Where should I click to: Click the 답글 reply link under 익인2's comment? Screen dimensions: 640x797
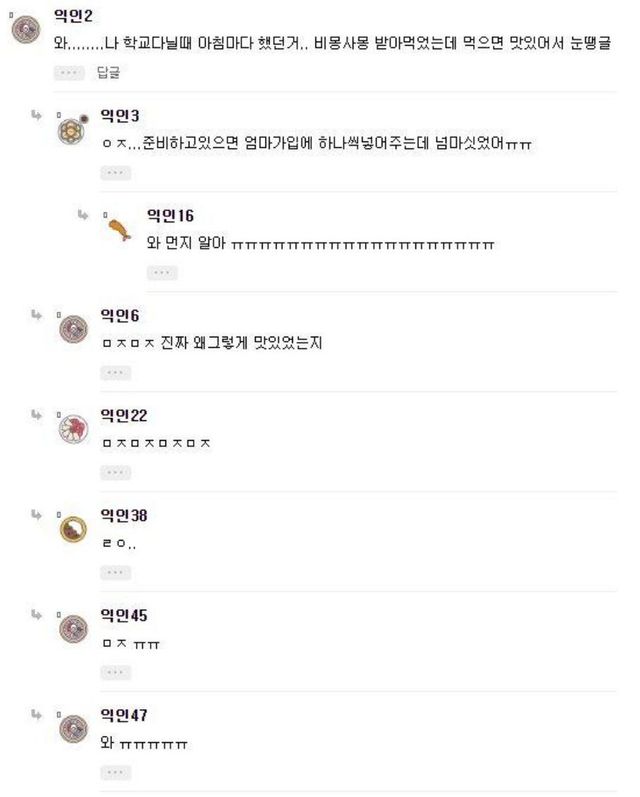tap(107, 73)
